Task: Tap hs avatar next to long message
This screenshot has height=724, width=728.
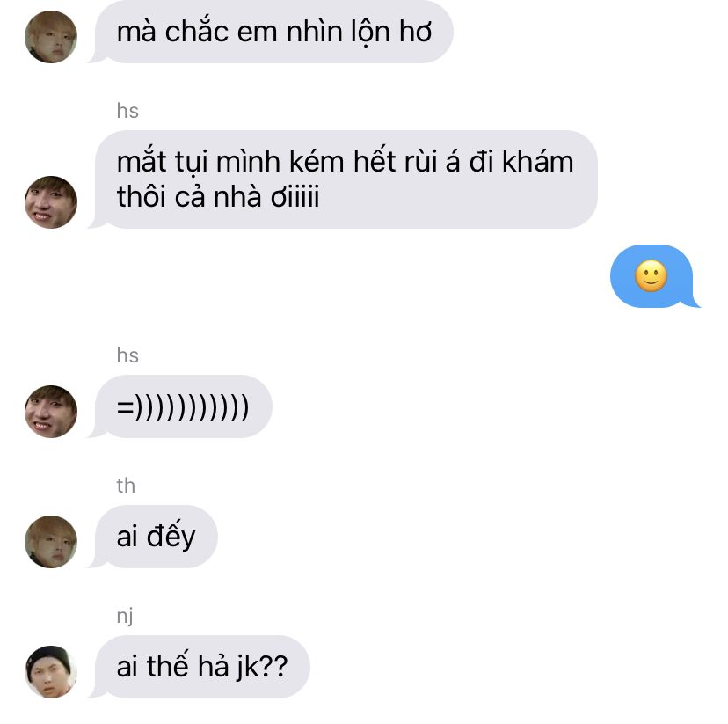Action: click(51, 202)
